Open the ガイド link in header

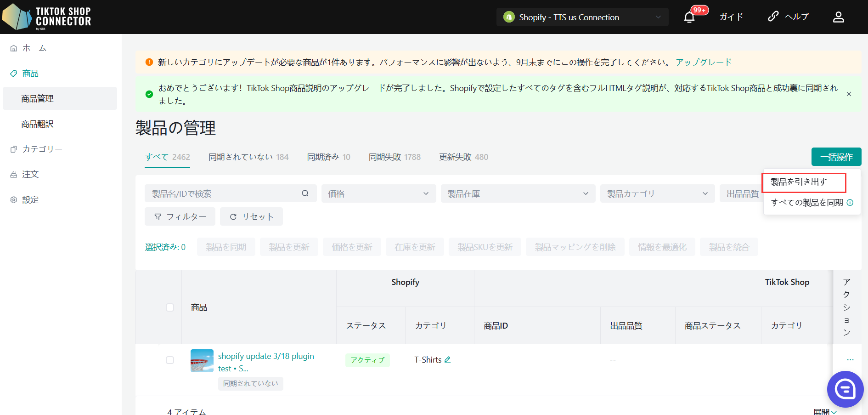731,17
